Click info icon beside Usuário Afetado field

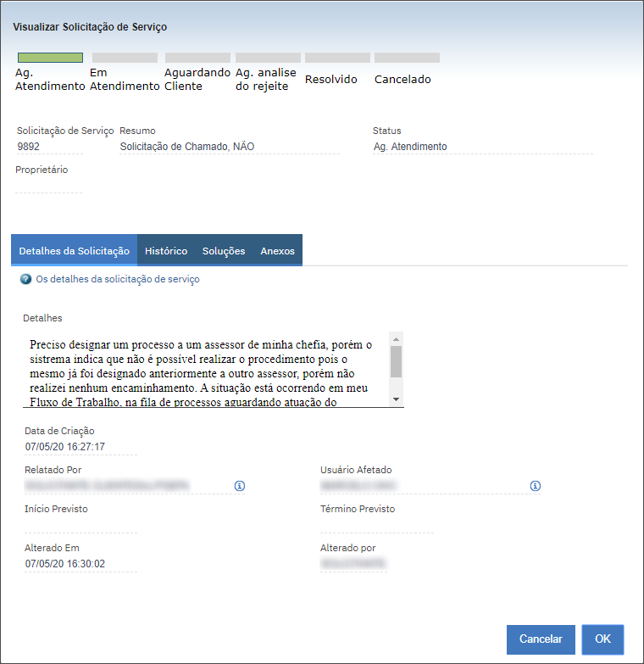[536, 486]
